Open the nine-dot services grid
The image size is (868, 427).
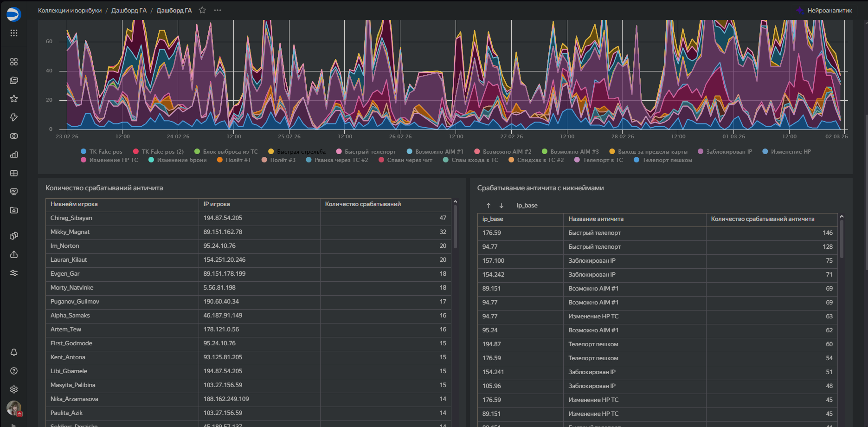14,33
